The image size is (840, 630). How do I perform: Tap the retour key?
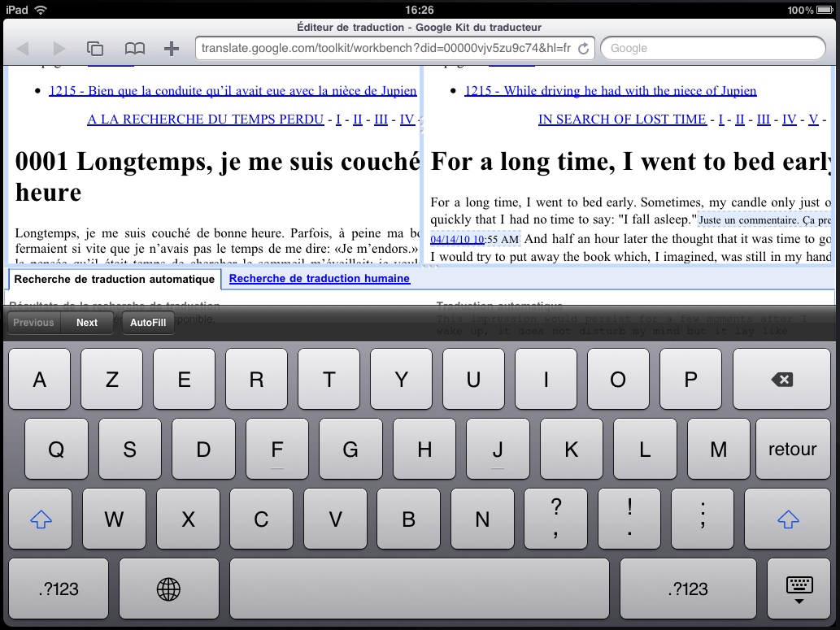(793, 449)
